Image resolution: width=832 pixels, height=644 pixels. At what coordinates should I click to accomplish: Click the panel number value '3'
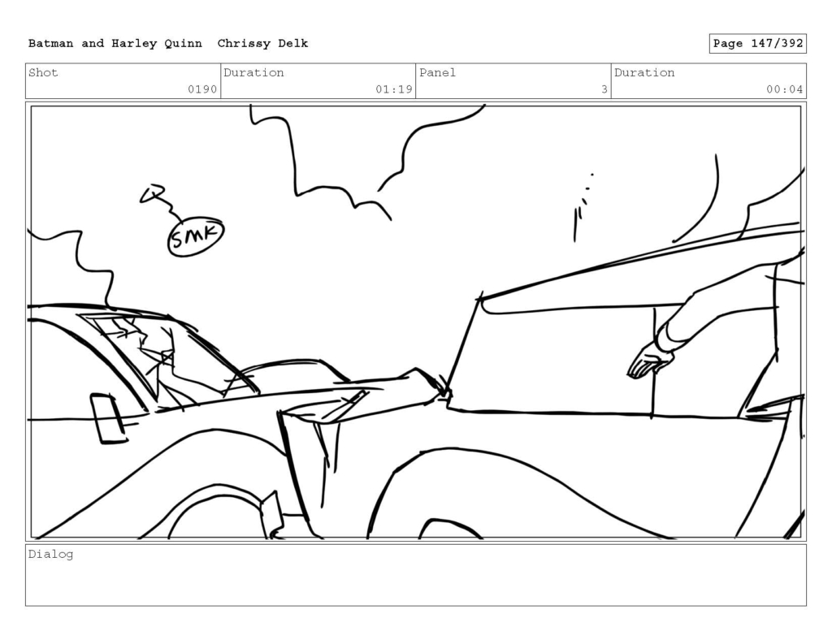click(604, 89)
